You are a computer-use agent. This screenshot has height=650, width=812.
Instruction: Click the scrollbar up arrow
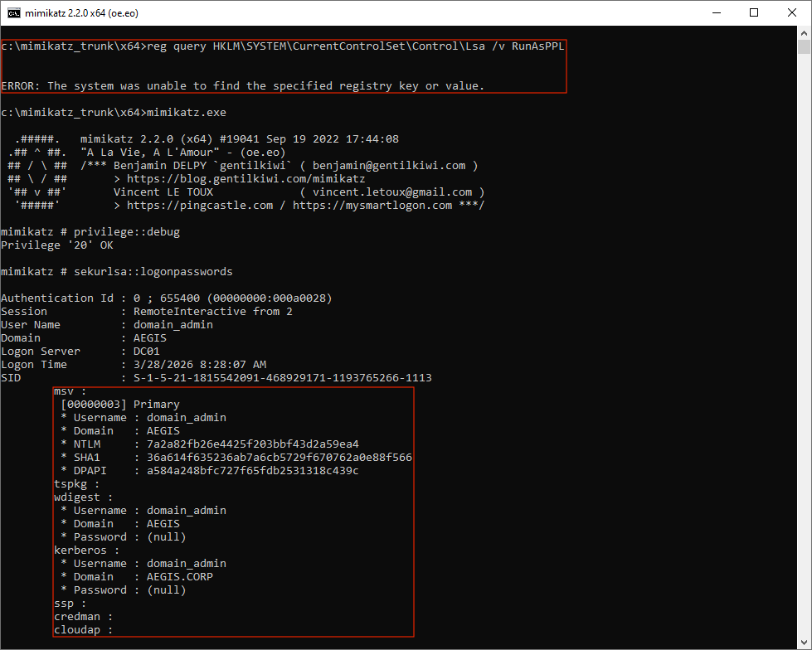(x=804, y=33)
